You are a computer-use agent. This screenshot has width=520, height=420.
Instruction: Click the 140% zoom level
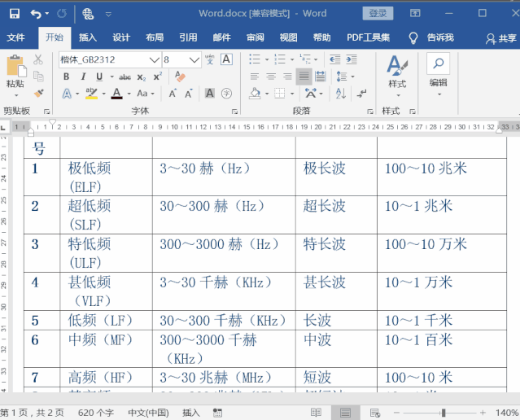coord(506,413)
